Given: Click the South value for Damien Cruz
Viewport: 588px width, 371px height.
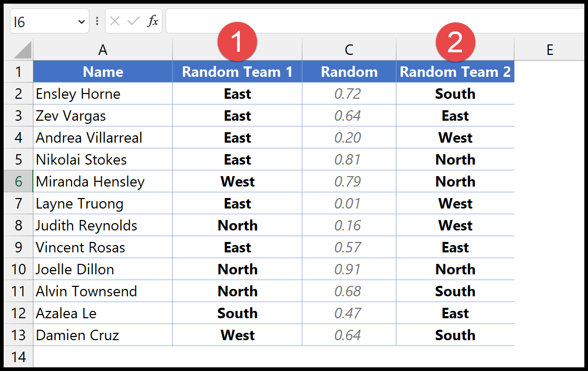Looking at the screenshot, I should (x=455, y=335).
